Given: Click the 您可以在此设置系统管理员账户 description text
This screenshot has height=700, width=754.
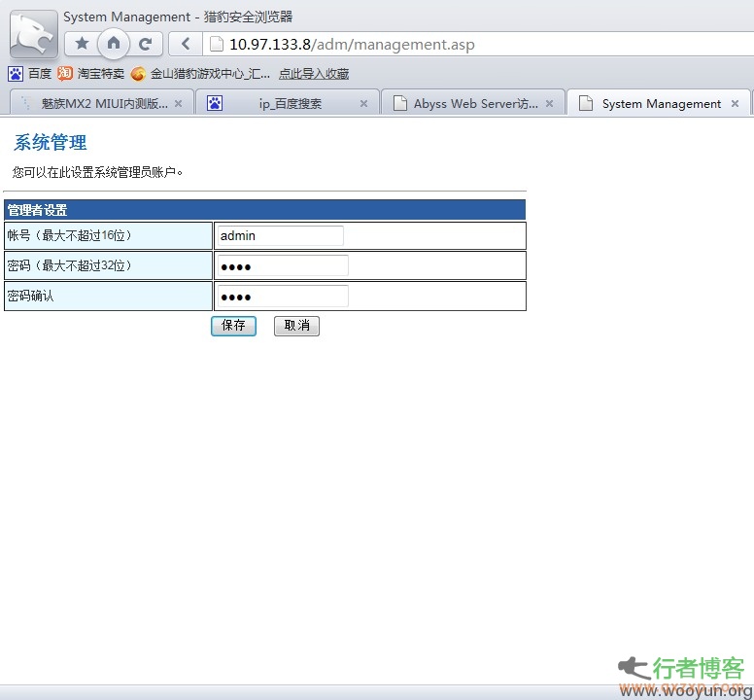Looking at the screenshot, I should click(x=97, y=172).
